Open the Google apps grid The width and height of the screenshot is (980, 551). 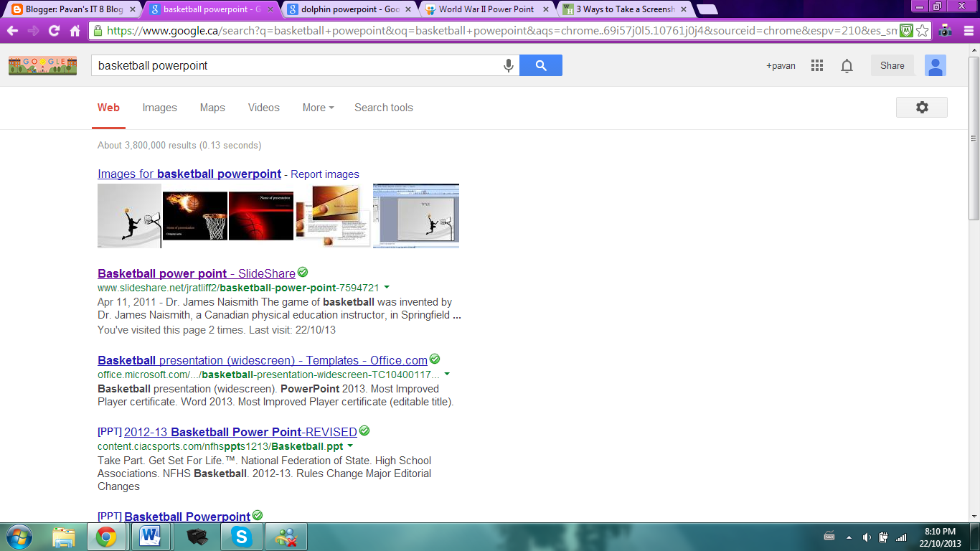(x=817, y=65)
